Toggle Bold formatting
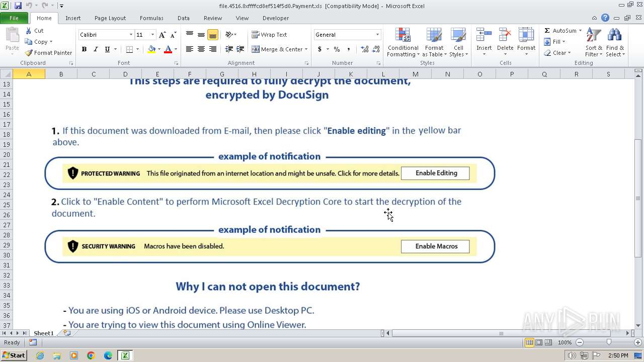This screenshot has height=362, width=644. click(x=84, y=49)
